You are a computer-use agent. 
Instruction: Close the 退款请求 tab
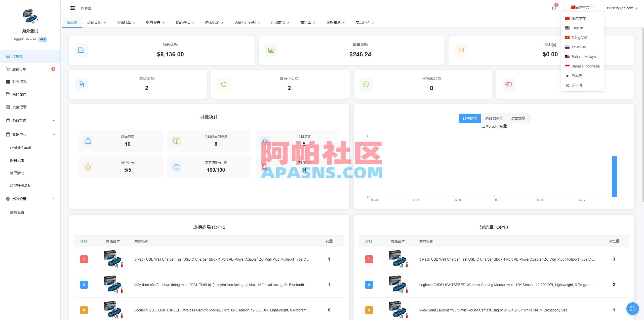(344, 22)
